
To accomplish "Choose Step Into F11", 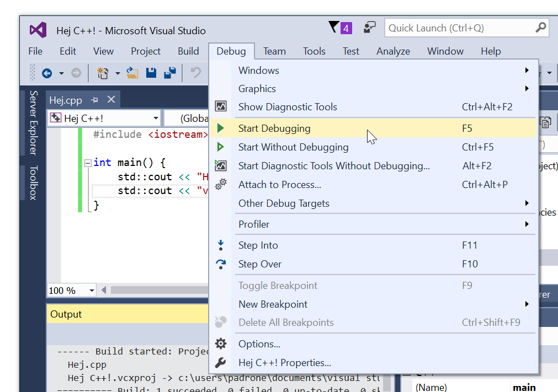I will coord(373,245).
